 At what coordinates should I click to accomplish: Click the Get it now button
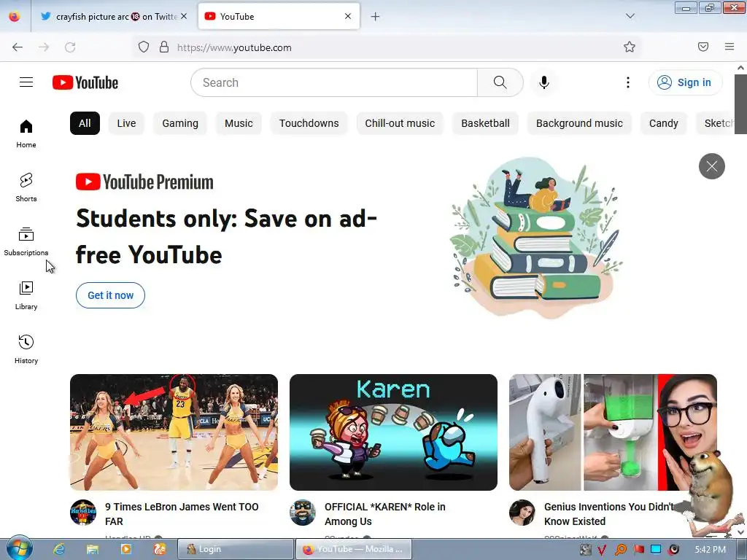111,295
